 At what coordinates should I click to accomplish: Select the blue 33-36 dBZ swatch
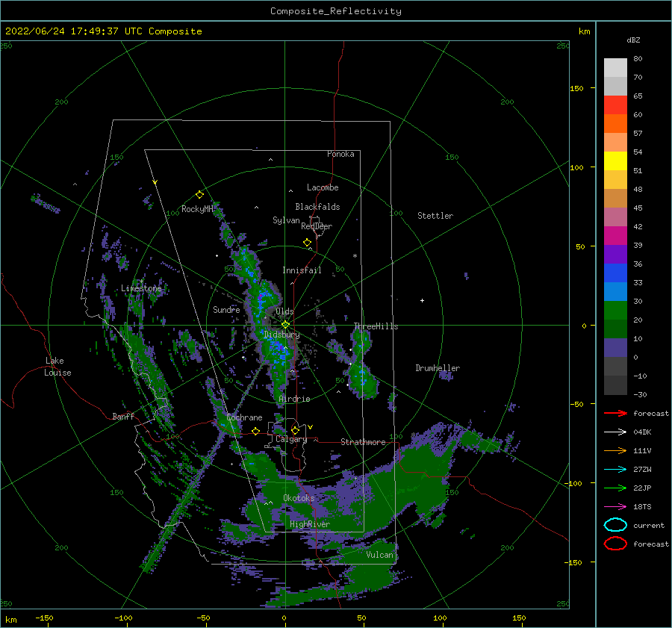point(615,273)
